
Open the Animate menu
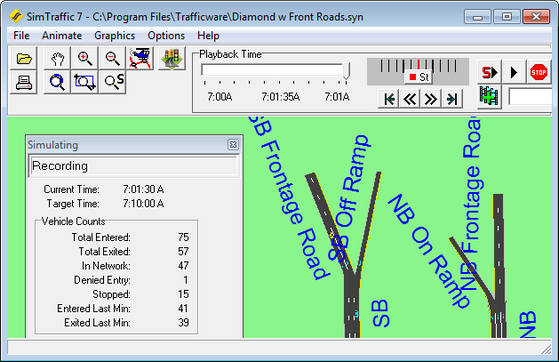[x=62, y=36]
